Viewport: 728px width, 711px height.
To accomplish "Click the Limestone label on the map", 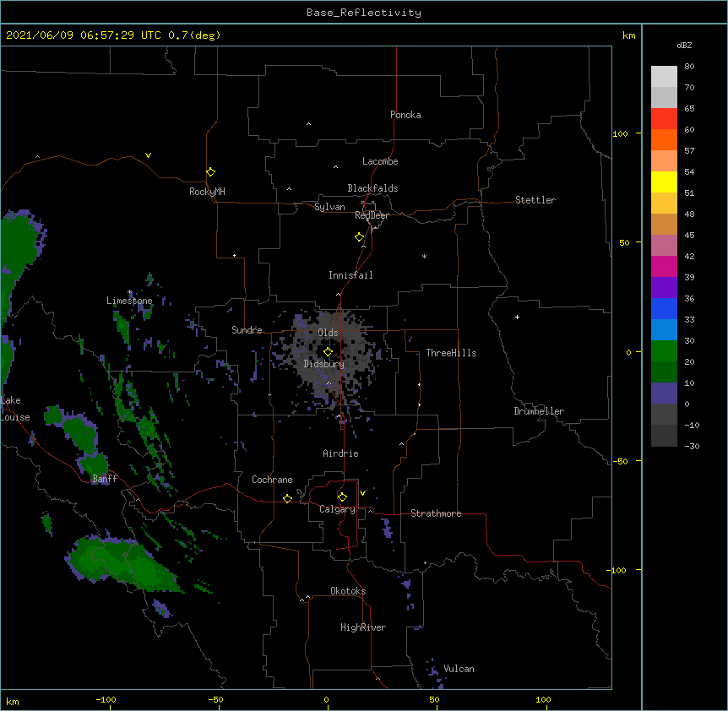I will [129, 301].
